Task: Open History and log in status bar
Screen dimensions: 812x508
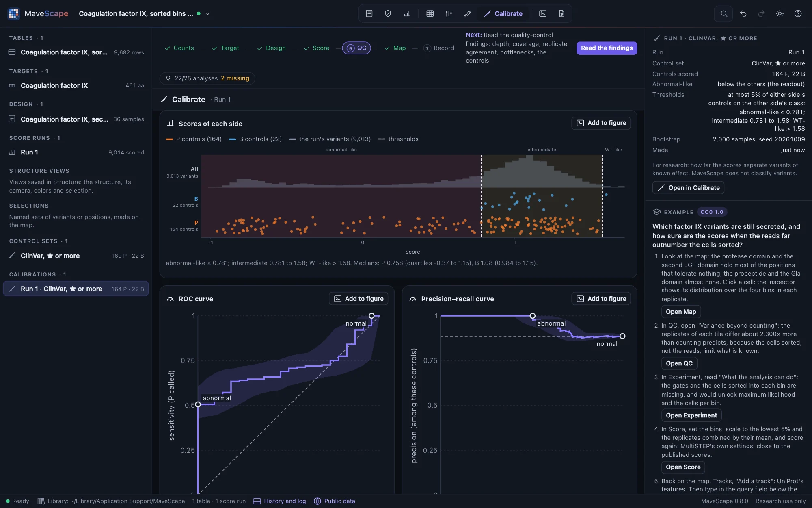Action: coord(280,501)
